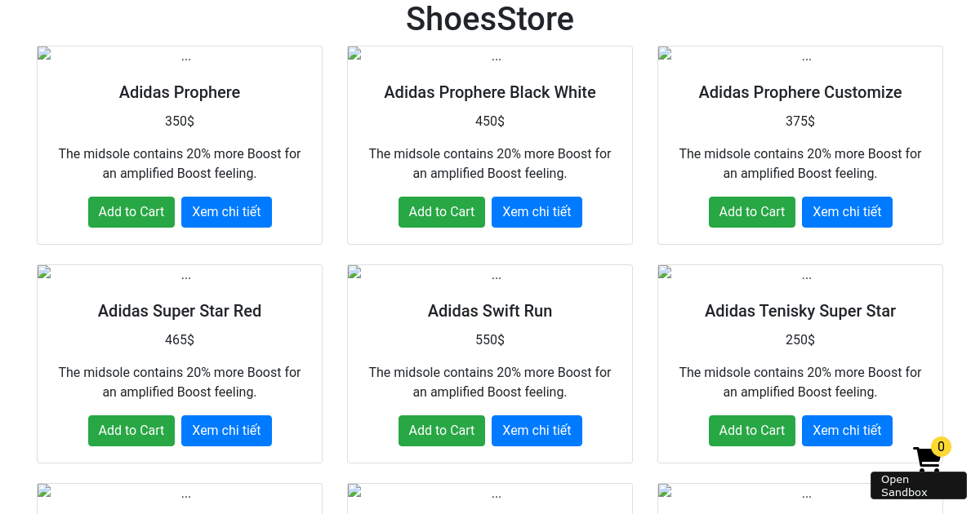Click the image placeholder of Adidas Super Star Red
Image resolution: width=980 pixels, height=514 pixels.
(x=180, y=274)
